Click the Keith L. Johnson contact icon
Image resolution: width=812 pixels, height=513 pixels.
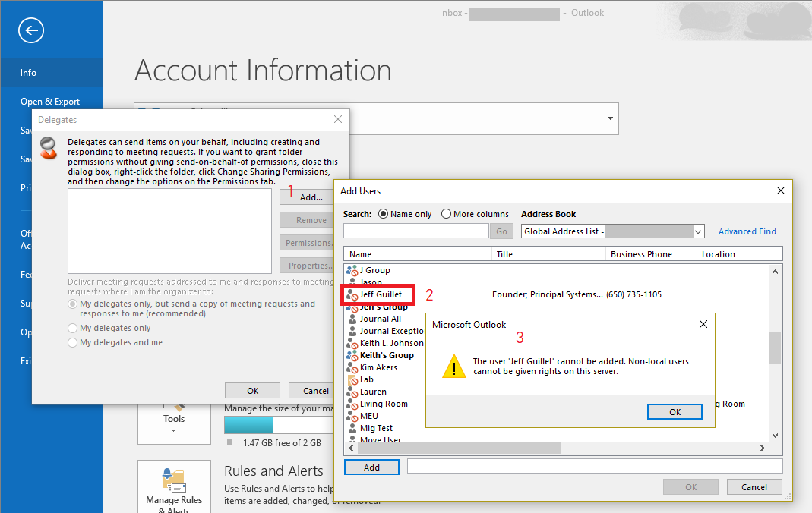tap(352, 343)
